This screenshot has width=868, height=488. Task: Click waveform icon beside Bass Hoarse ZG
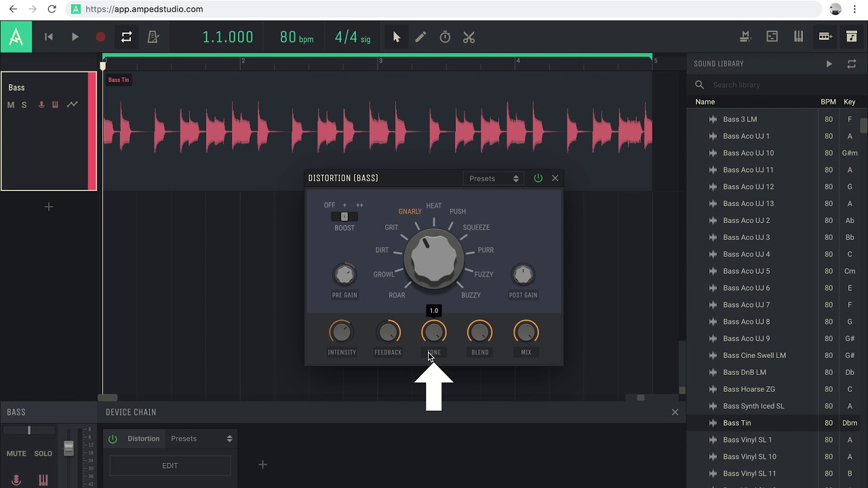click(713, 389)
